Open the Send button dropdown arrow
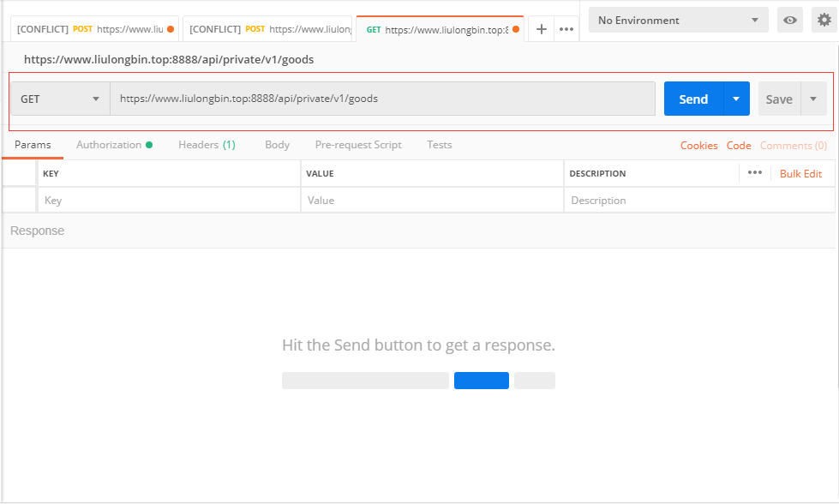The width and height of the screenshot is (839, 504). pyautogui.click(x=736, y=99)
